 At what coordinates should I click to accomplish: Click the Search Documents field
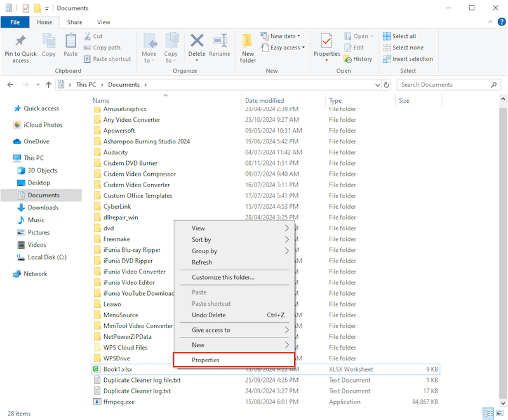pyautogui.click(x=449, y=85)
